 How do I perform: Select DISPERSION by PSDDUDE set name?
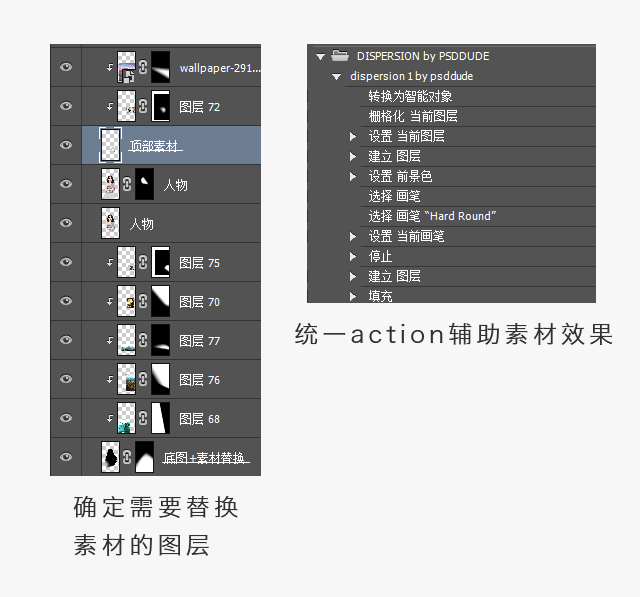point(423,56)
